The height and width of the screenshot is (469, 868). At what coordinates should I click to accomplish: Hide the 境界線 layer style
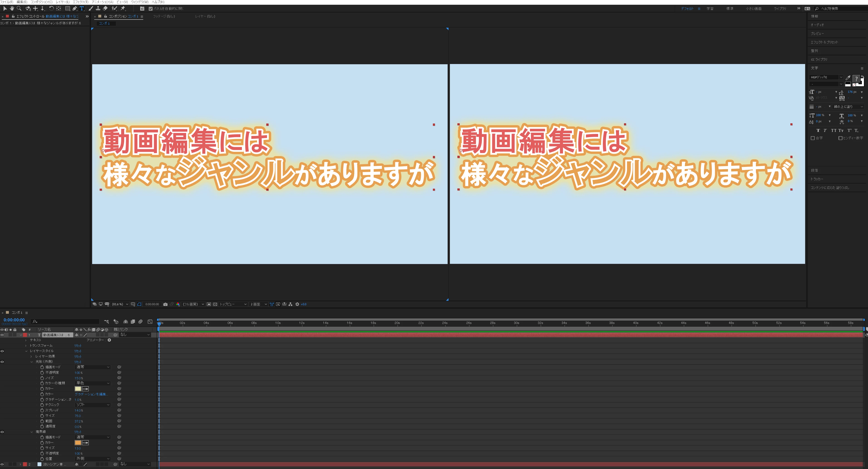(x=2, y=432)
